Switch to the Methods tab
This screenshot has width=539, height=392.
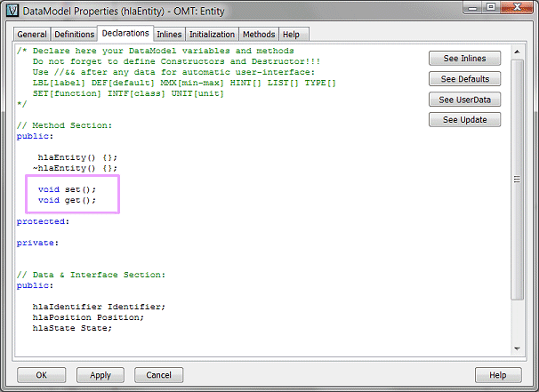coord(259,35)
